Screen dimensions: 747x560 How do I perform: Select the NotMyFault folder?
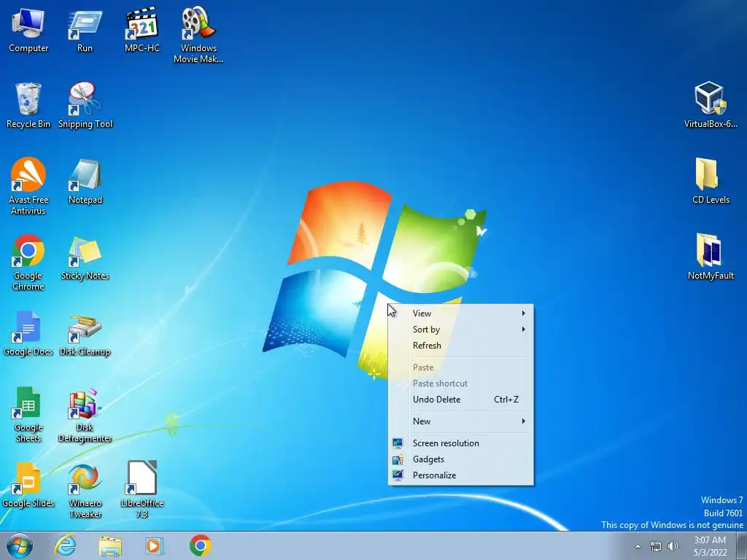(711, 257)
